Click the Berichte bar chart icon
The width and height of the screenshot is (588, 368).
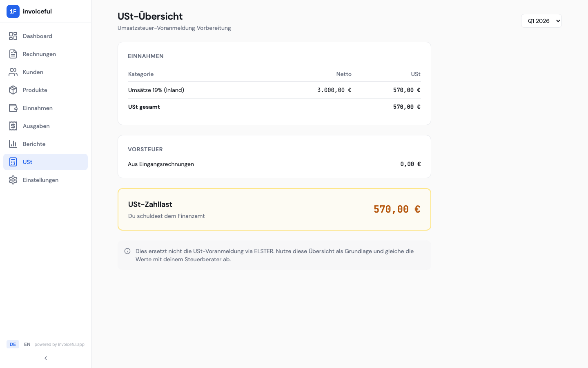13,144
